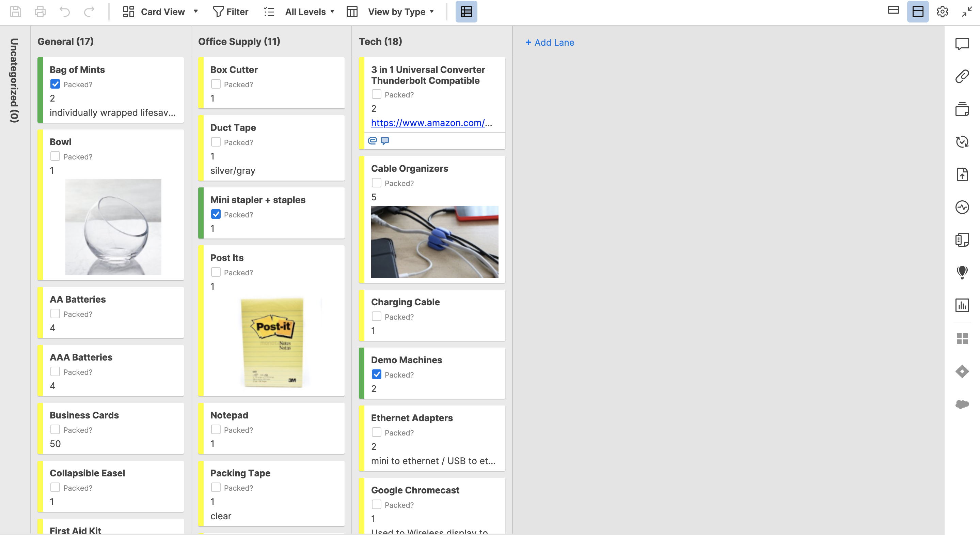Click the General (17) lane header
This screenshot has width=980, height=535.
coord(65,42)
